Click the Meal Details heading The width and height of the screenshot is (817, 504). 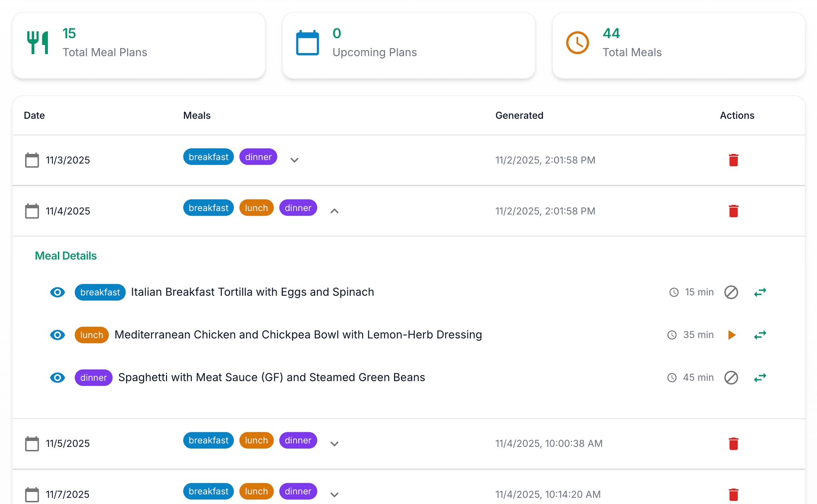(65, 256)
